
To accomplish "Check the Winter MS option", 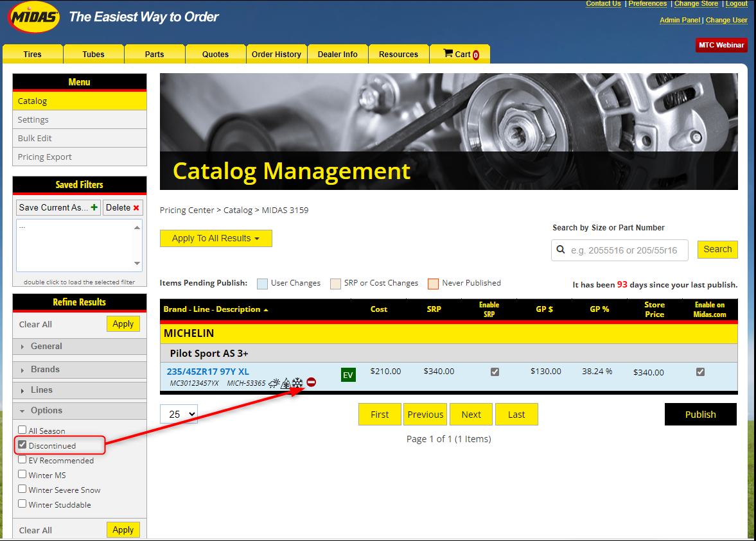I will tap(22, 474).
